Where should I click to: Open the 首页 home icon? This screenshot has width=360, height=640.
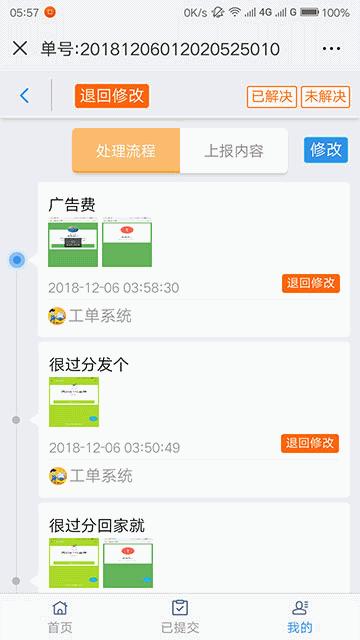pos(60,608)
